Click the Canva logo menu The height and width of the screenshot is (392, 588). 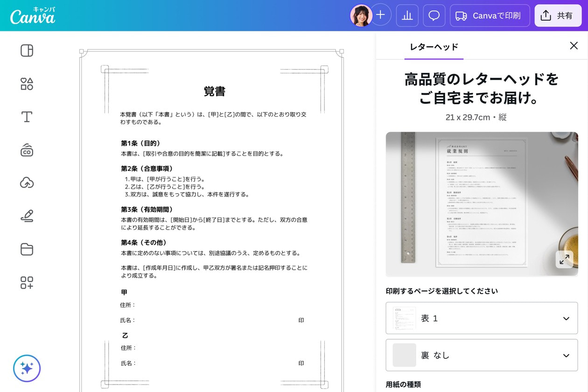pos(32,15)
